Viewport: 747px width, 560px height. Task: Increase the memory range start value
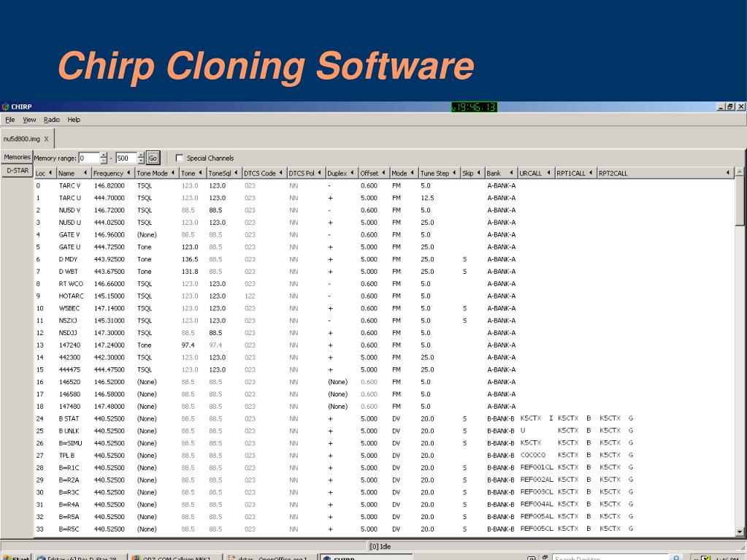(104, 156)
